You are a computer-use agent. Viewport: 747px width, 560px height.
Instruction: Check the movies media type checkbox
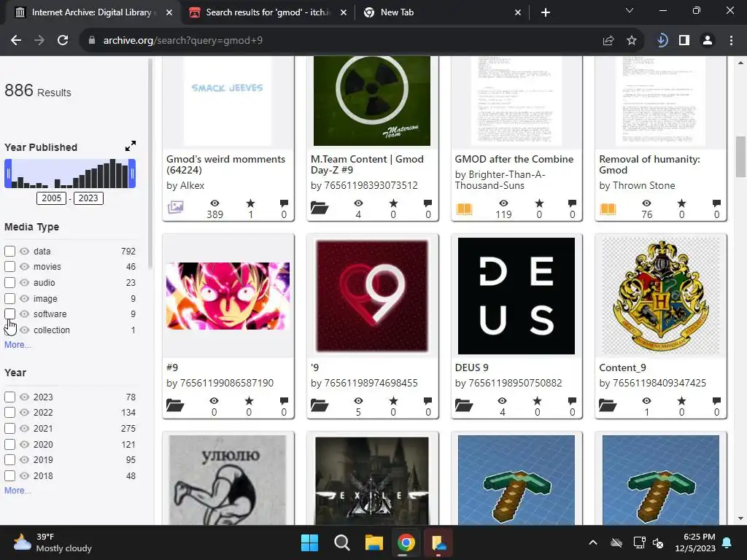9,267
